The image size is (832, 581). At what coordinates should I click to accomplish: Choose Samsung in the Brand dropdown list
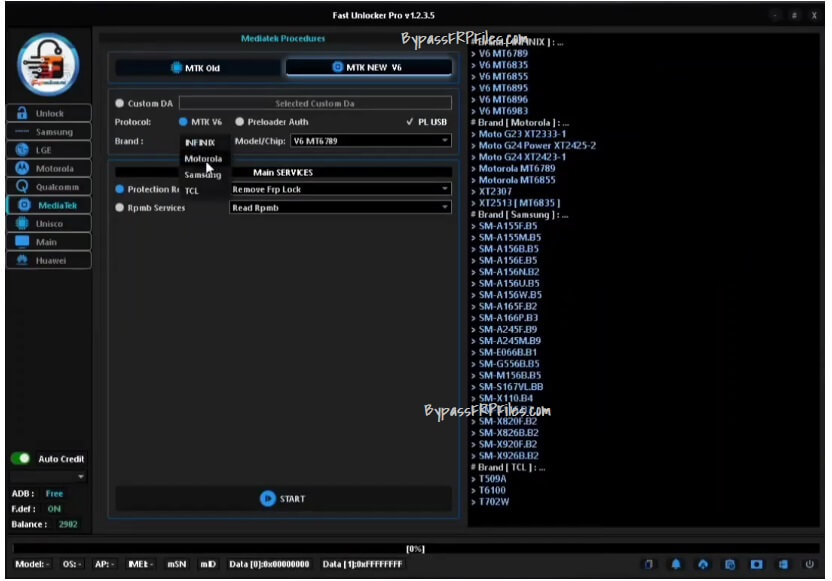point(203,175)
